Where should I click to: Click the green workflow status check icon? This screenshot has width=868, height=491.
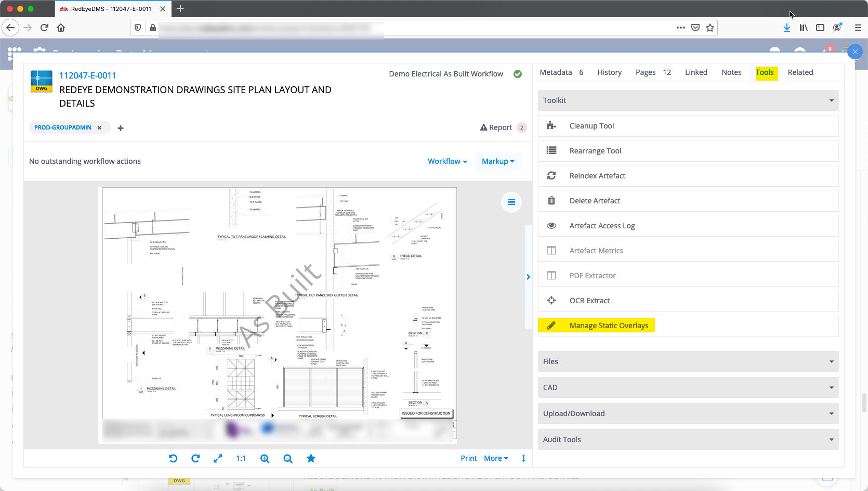518,74
